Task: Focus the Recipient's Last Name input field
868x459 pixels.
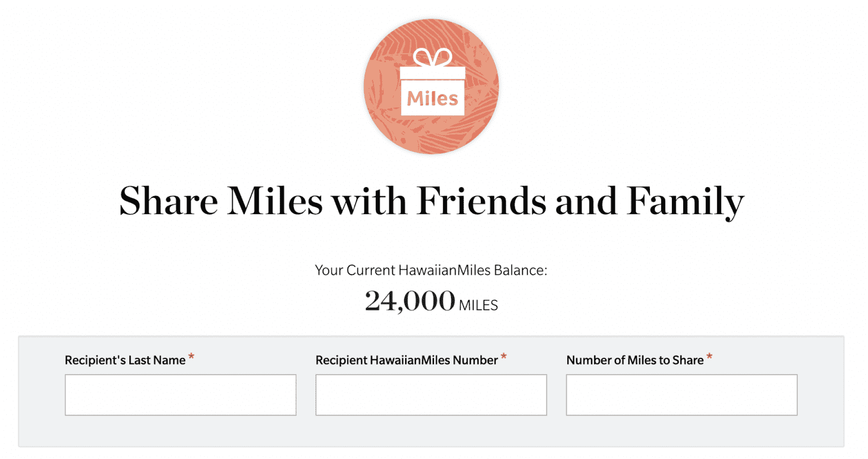Action: 180,395
